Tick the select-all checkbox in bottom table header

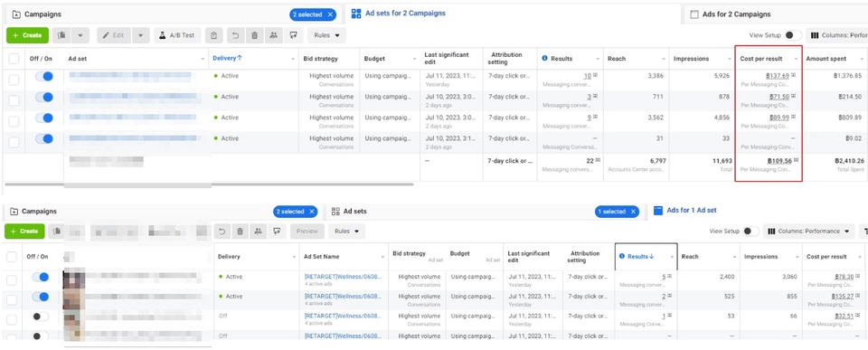coord(12,257)
